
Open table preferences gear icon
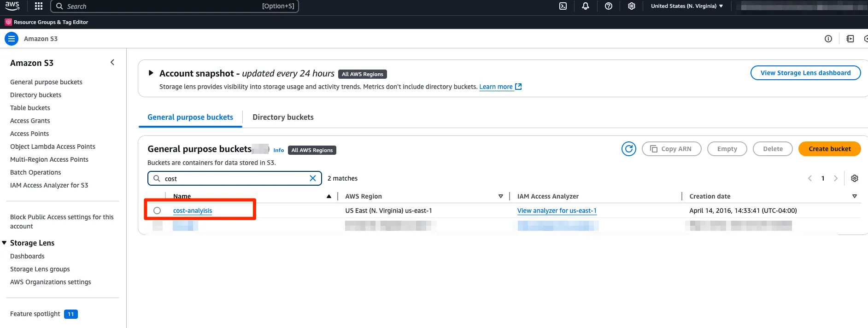855,178
